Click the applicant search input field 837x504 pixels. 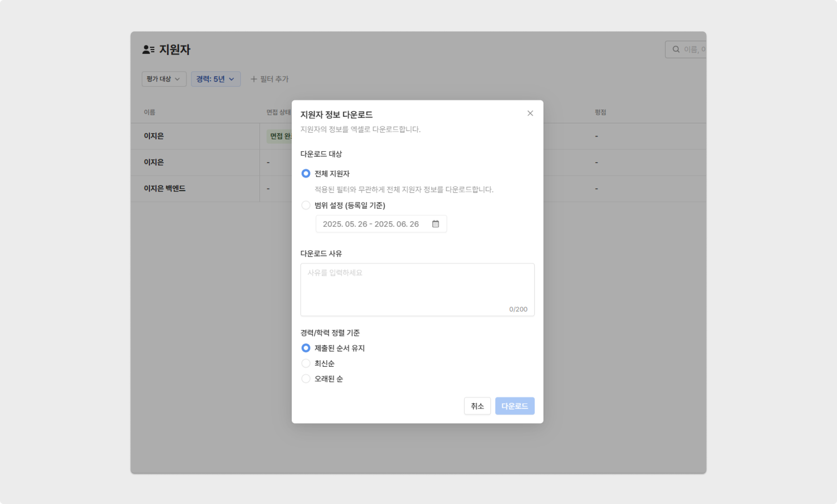(x=694, y=49)
